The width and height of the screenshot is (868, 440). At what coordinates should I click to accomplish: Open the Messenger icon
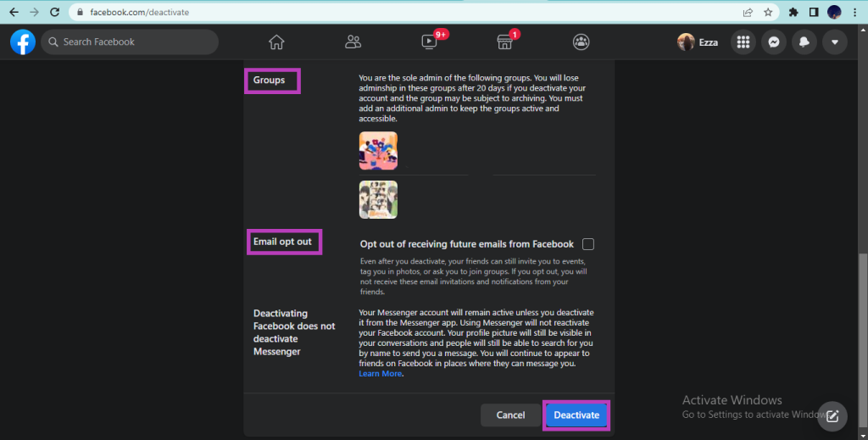[x=773, y=42]
